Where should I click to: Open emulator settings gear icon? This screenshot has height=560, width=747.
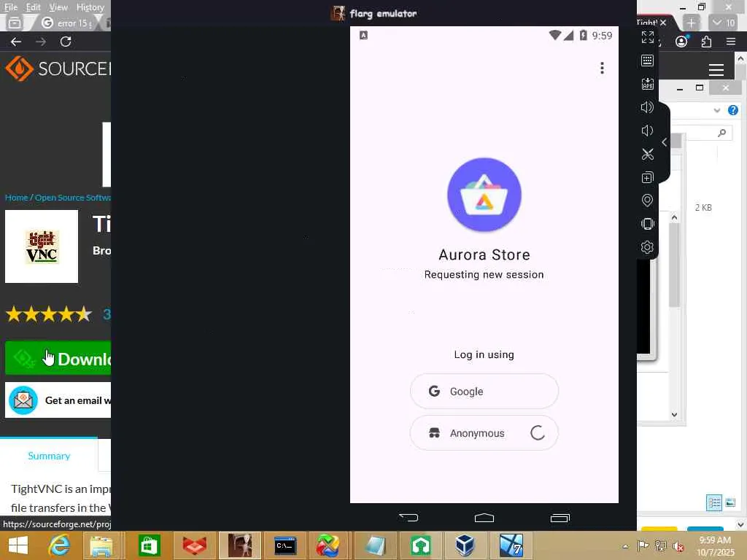pos(647,247)
